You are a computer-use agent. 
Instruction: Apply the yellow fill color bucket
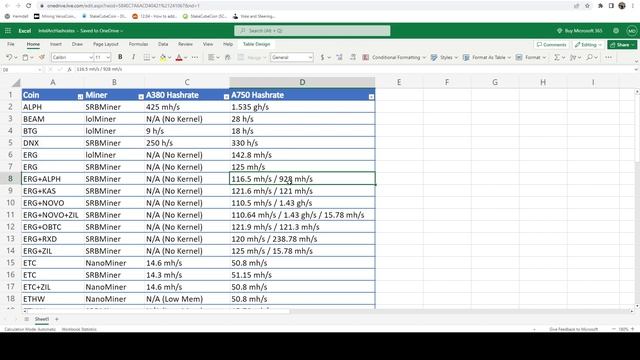163,58
